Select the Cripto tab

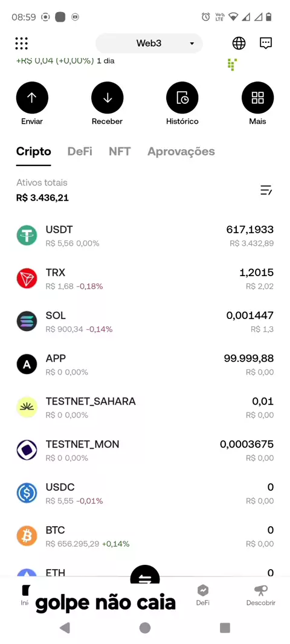tap(34, 152)
